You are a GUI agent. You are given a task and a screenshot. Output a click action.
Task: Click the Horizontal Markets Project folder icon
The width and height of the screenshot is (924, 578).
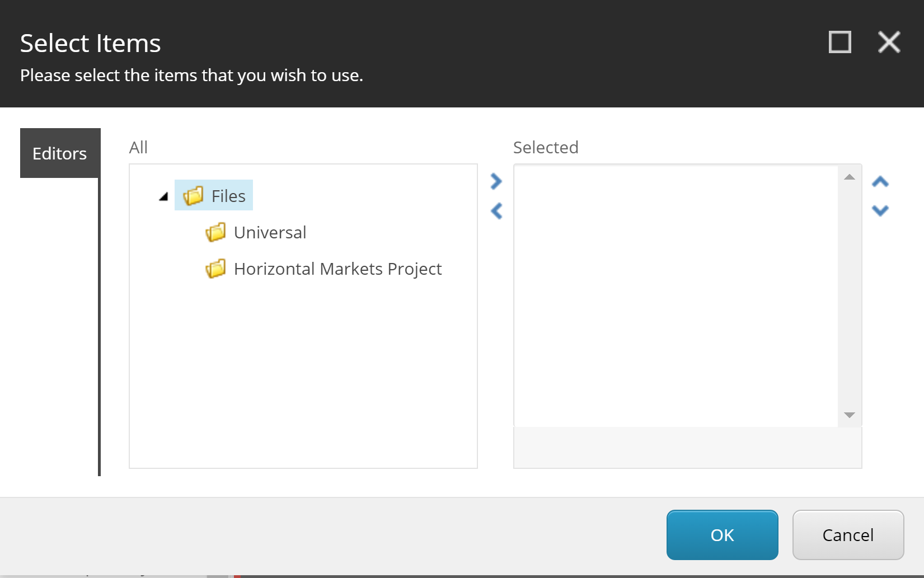pyautogui.click(x=216, y=269)
